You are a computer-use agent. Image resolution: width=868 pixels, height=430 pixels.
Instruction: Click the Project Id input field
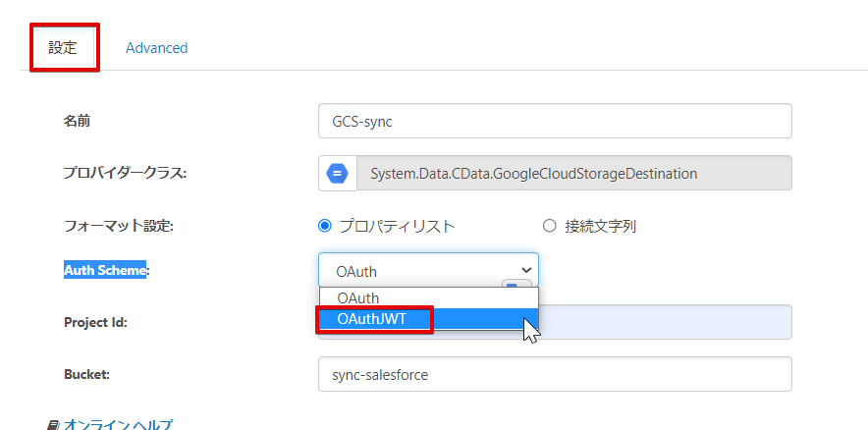[x=555, y=322]
